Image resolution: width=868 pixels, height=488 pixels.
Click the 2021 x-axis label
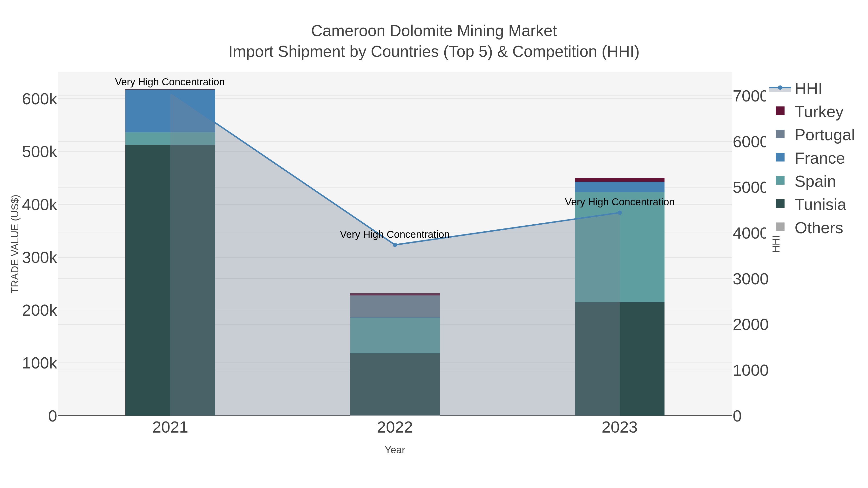tap(170, 428)
